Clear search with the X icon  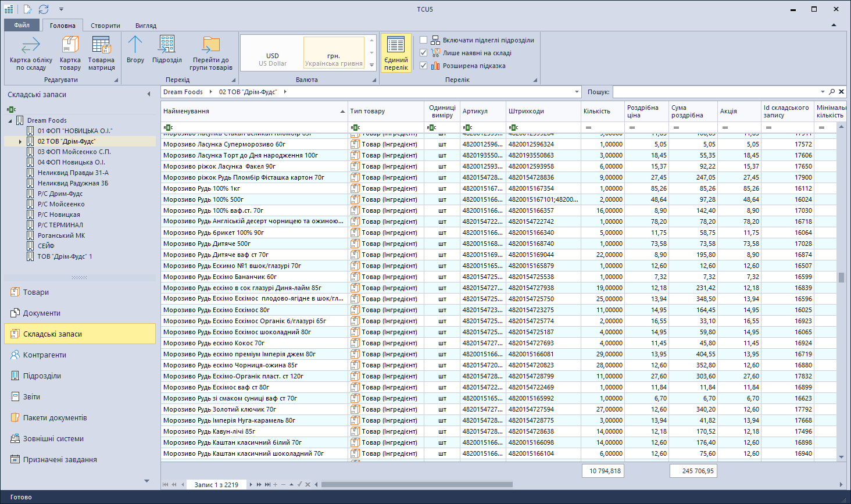coord(842,92)
